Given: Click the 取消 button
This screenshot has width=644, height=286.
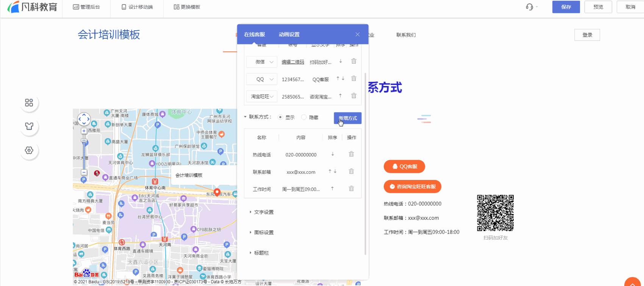Looking at the screenshot, I should (x=630, y=7).
